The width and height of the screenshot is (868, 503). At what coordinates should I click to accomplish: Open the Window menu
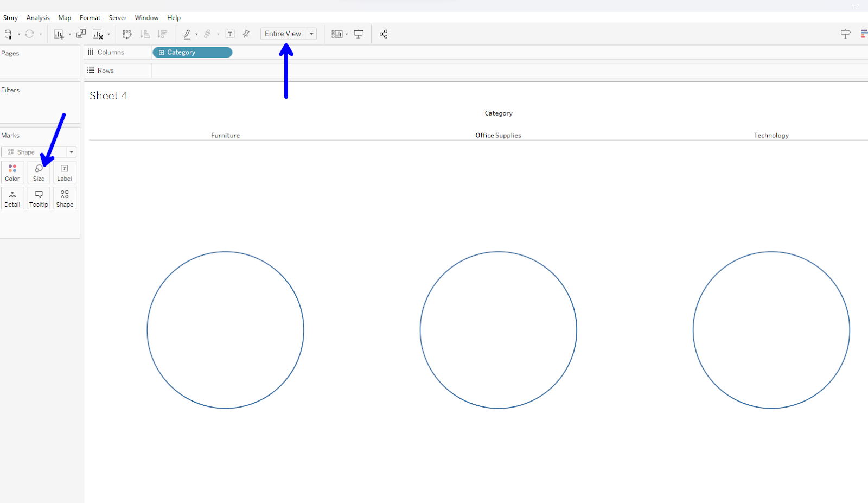tap(146, 18)
